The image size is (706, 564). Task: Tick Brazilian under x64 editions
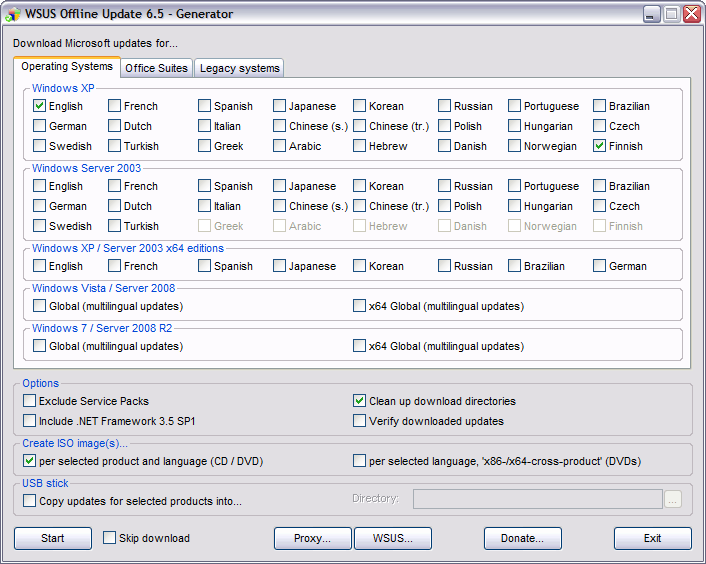click(x=514, y=266)
